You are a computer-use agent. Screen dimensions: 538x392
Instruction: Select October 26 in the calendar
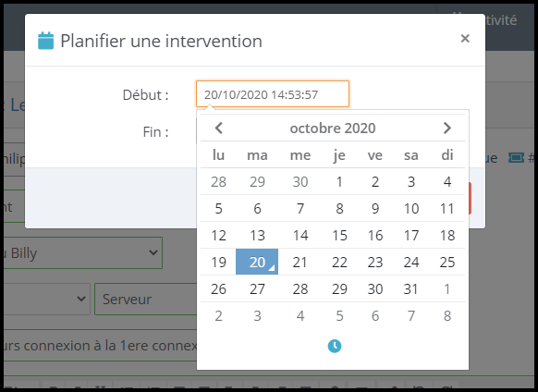218,289
